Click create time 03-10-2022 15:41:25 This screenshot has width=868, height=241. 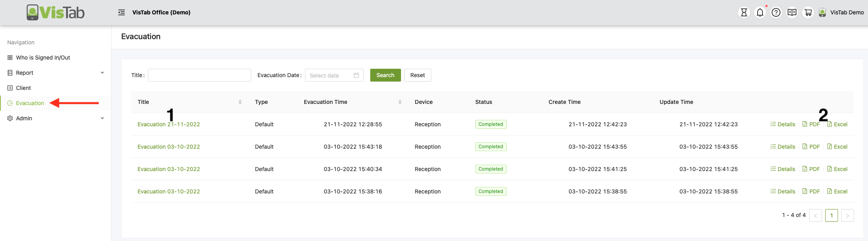(x=598, y=169)
